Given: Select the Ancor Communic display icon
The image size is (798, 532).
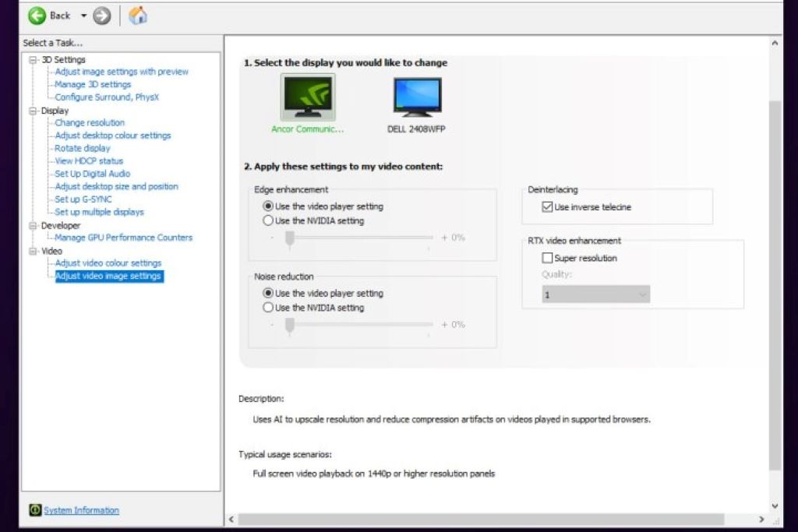Looking at the screenshot, I should click(x=308, y=95).
